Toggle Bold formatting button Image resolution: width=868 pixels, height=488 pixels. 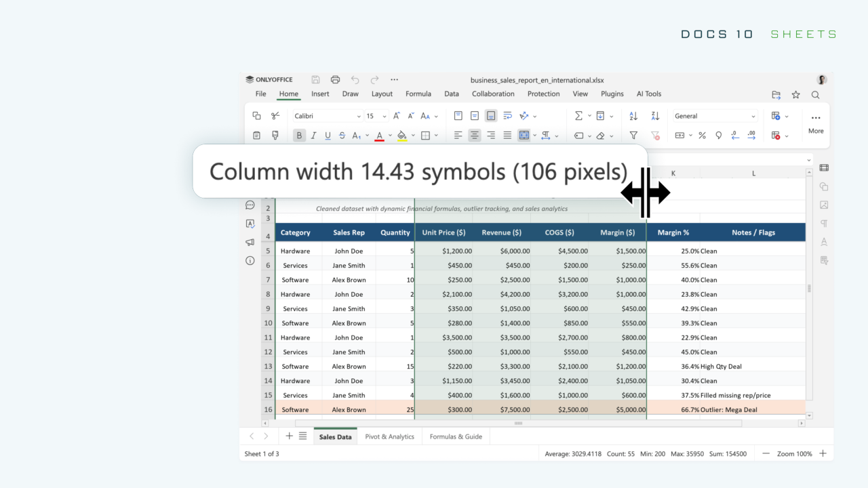(299, 136)
